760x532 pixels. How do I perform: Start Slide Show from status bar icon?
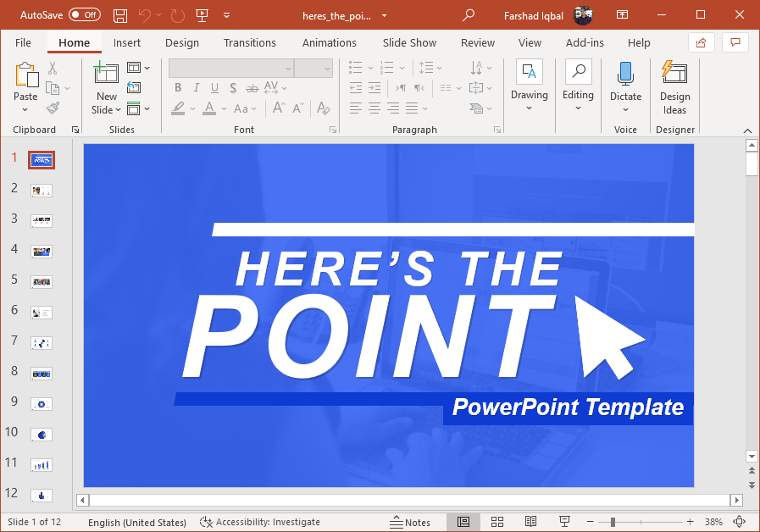coord(564,522)
